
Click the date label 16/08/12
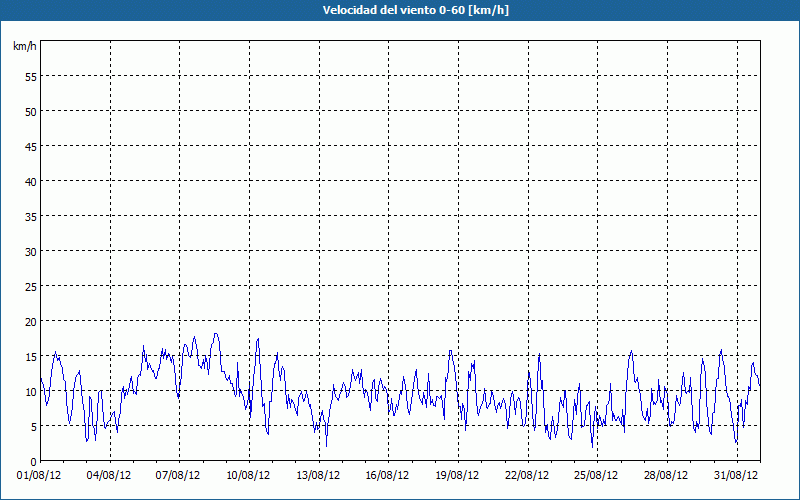click(387, 476)
